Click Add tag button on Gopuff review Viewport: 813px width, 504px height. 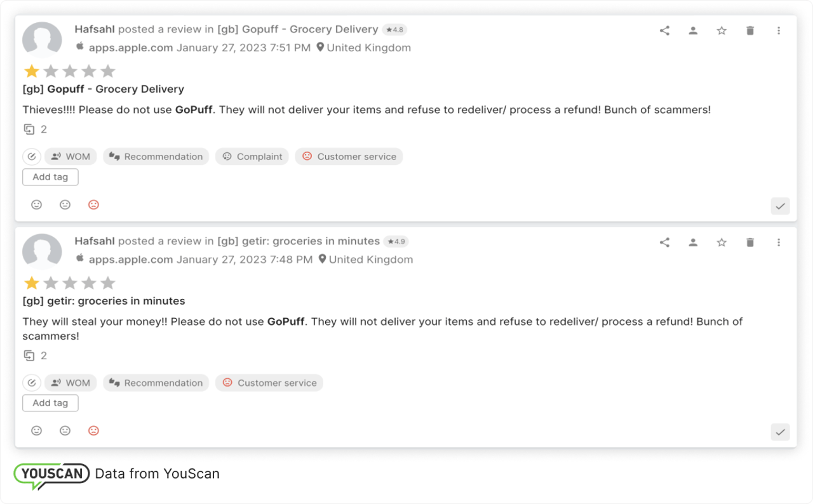(50, 177)
